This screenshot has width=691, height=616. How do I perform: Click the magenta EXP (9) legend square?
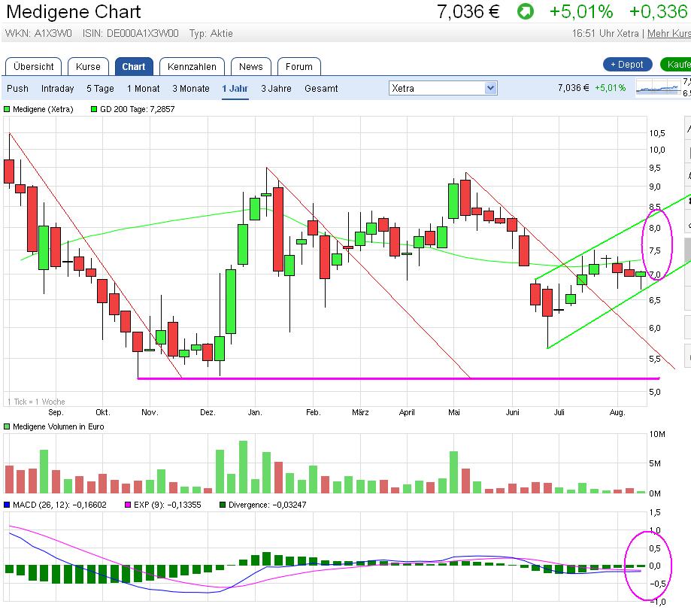tap(128, 505)
